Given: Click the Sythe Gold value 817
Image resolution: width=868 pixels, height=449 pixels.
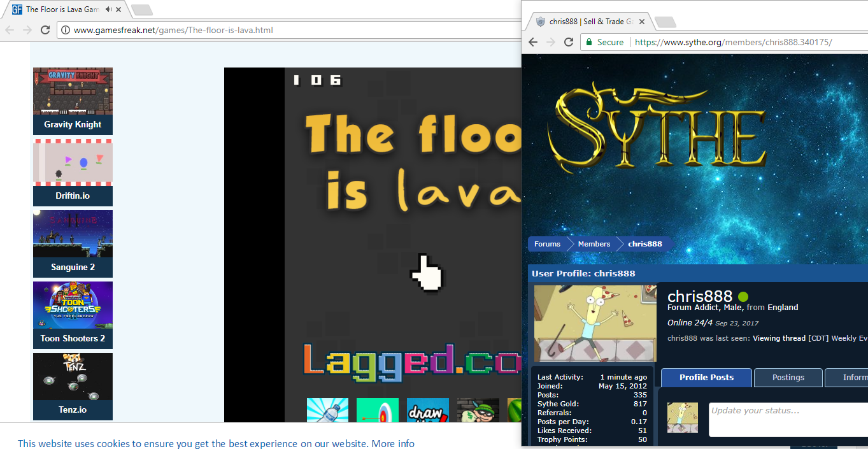Looking at the screenshot, I should click(640, 404).
